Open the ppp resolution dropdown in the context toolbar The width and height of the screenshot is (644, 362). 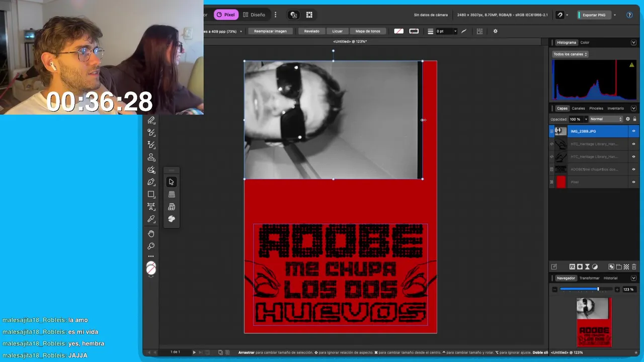241,31
